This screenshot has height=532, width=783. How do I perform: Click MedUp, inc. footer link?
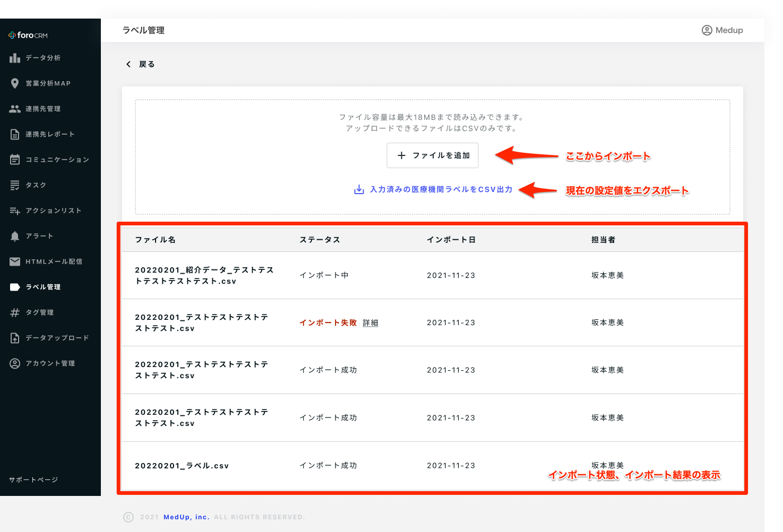(x=186, y=517)
